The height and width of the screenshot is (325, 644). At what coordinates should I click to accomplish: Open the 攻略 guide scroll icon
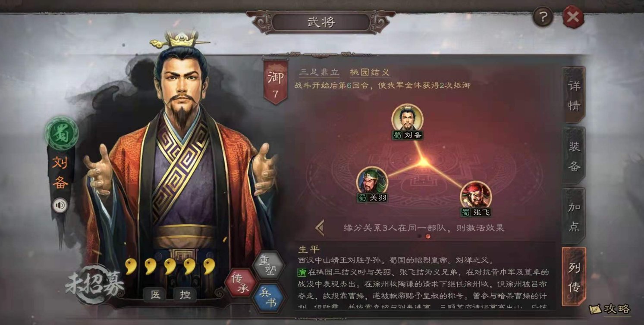point(609,309)
